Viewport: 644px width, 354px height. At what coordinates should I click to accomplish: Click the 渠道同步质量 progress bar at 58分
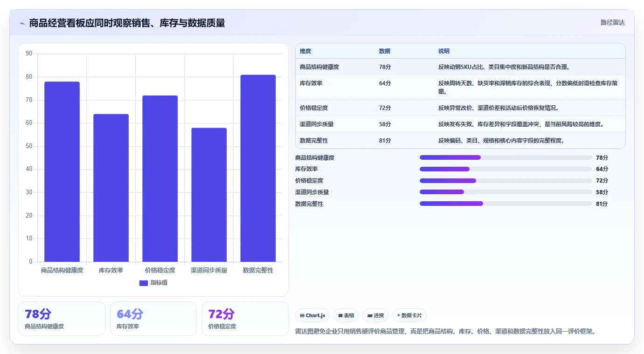point(506,192)
